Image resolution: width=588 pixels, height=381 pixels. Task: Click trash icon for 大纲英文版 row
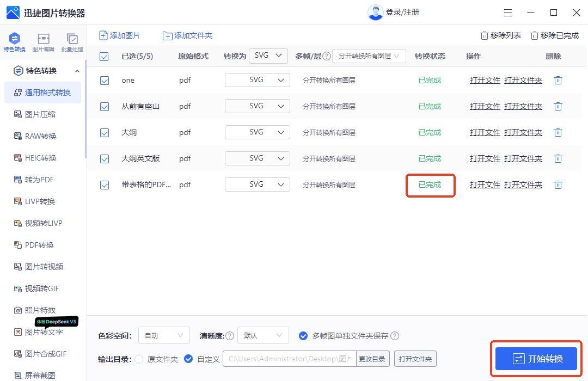pyautogui.click(x=558, y=159)
